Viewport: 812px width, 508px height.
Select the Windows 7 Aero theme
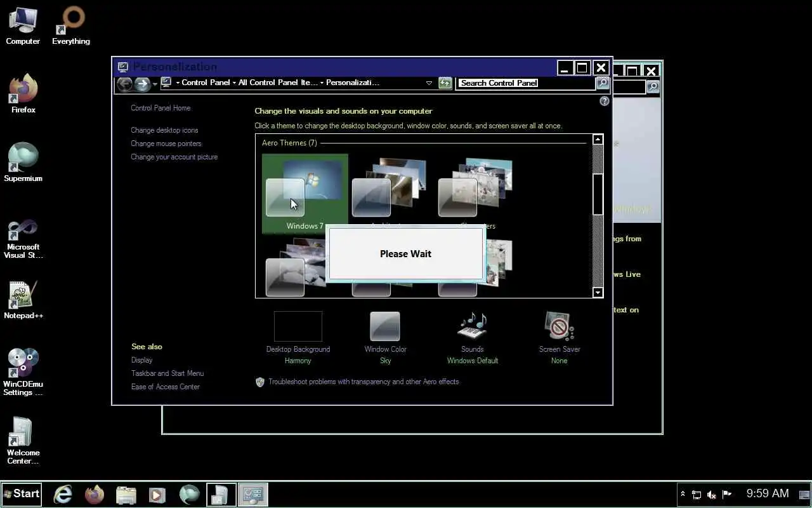point(304,194)
